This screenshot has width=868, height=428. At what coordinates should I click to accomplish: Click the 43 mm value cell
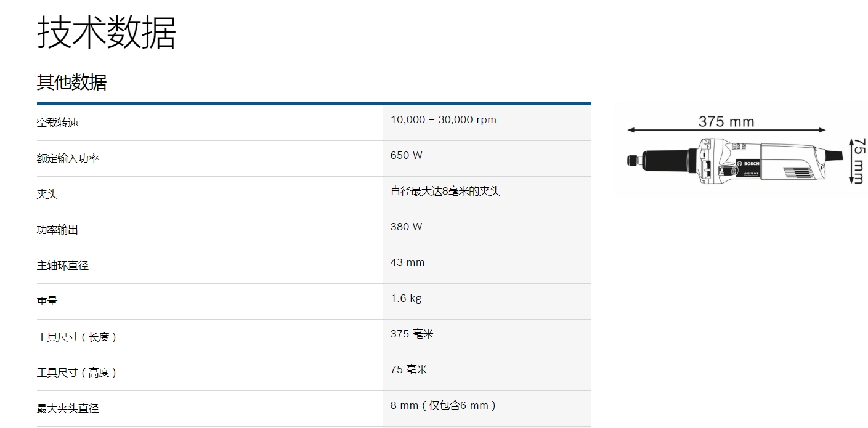pos(407,262)
